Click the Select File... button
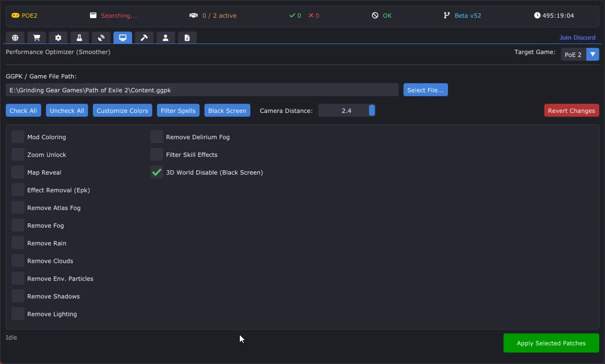 pyautogui.click(x=426, y=90)
